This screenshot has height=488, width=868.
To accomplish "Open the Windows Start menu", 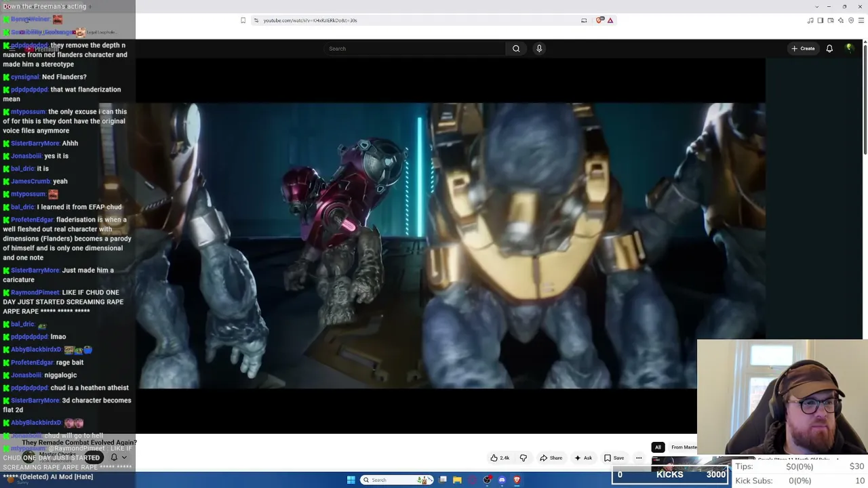I will 351,480.
